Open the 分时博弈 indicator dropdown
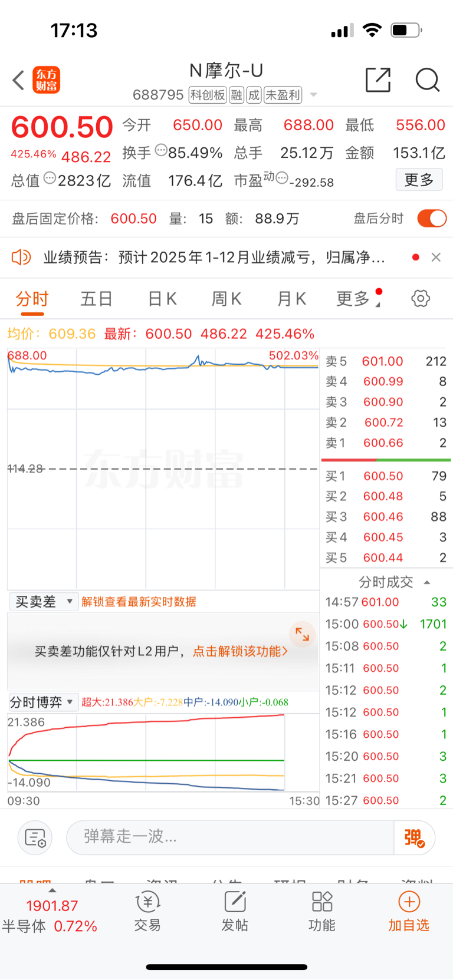 (44, 702)
